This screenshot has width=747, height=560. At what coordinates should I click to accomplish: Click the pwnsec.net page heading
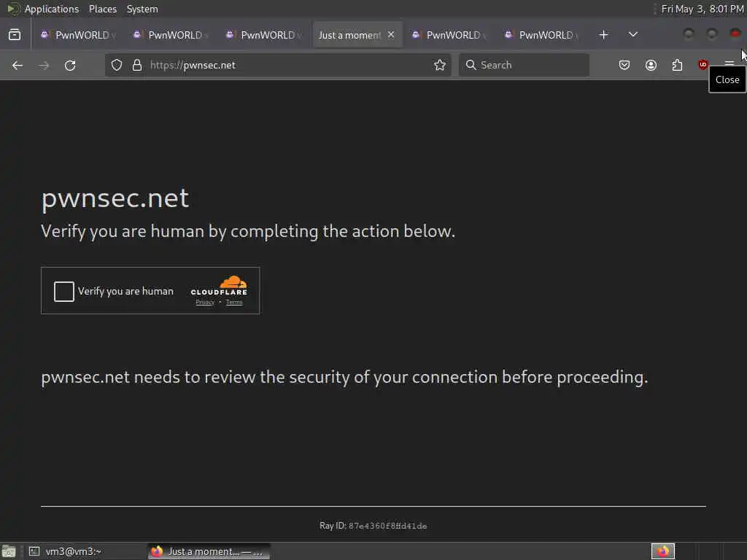point(115,198)
